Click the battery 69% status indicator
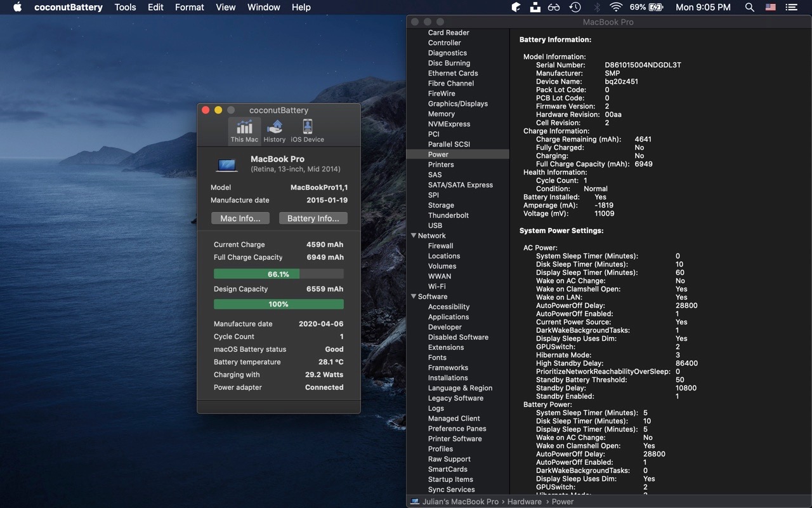This screenshot has width=812, height=508. 646,8
